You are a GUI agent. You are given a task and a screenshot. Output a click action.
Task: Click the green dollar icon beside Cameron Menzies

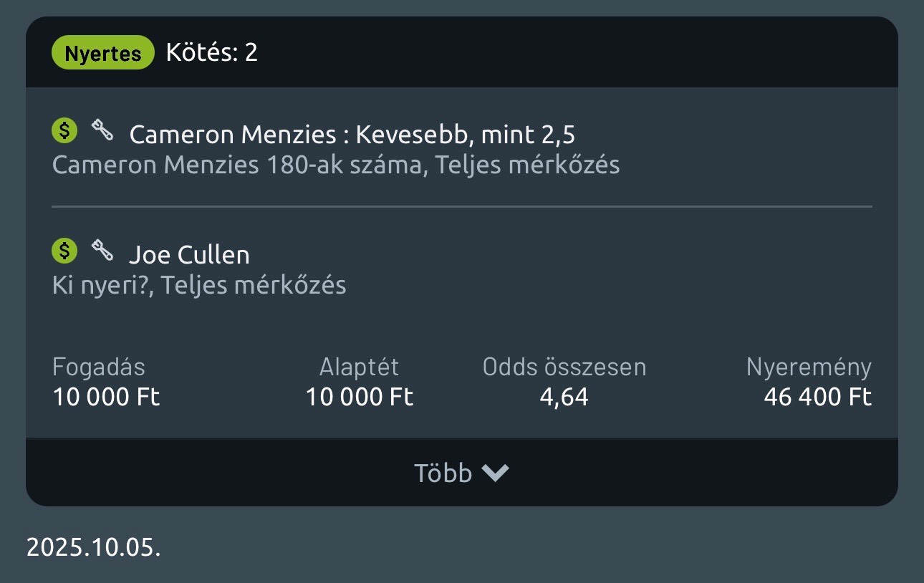(64, 130)
